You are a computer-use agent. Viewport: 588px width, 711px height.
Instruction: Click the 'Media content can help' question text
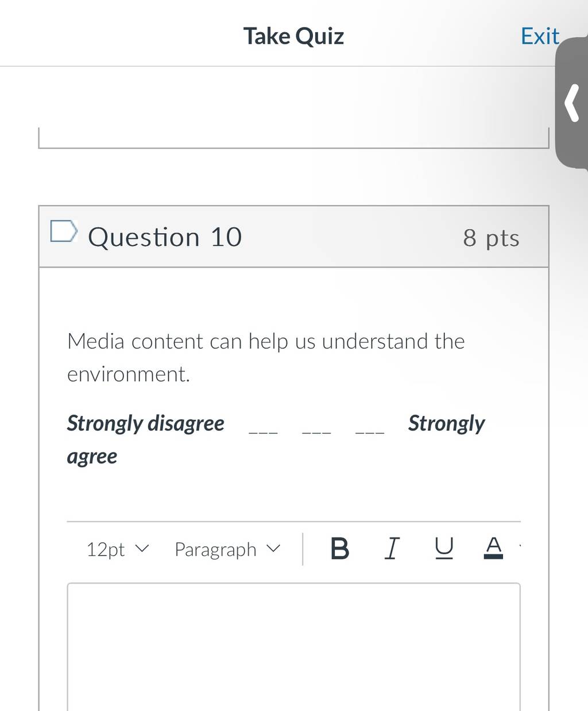pos(266,357)
